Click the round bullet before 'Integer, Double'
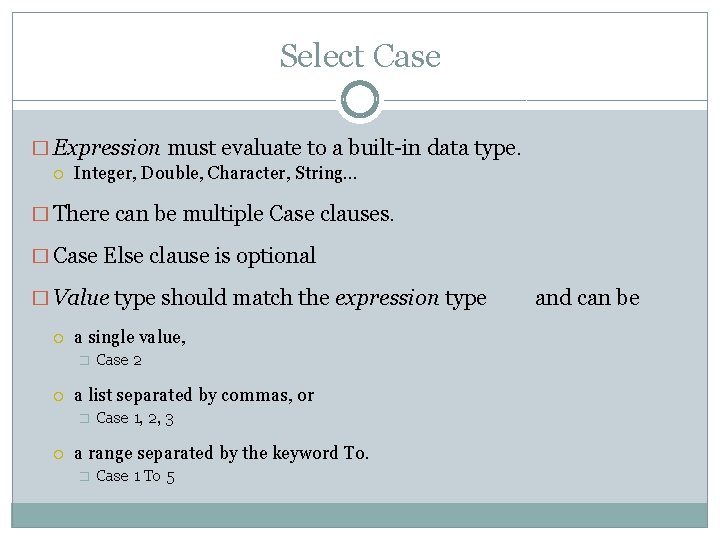720x540 pixels. click(x=59, y=175)
